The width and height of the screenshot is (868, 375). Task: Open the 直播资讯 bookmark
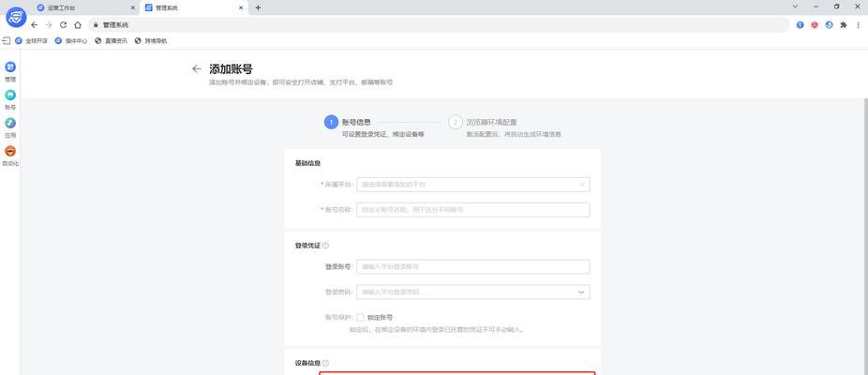[112, 40]
